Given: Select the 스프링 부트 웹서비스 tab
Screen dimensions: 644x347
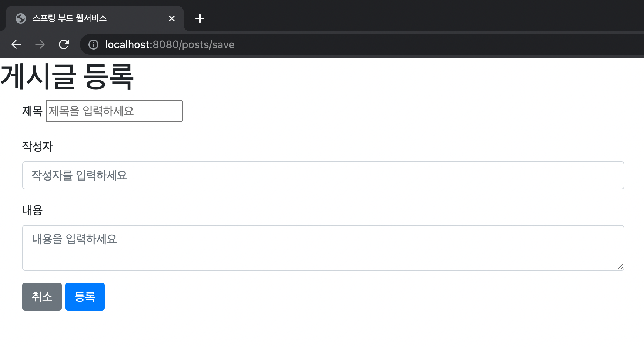Looking at the screenshot, I should click(x=95, y=18).
